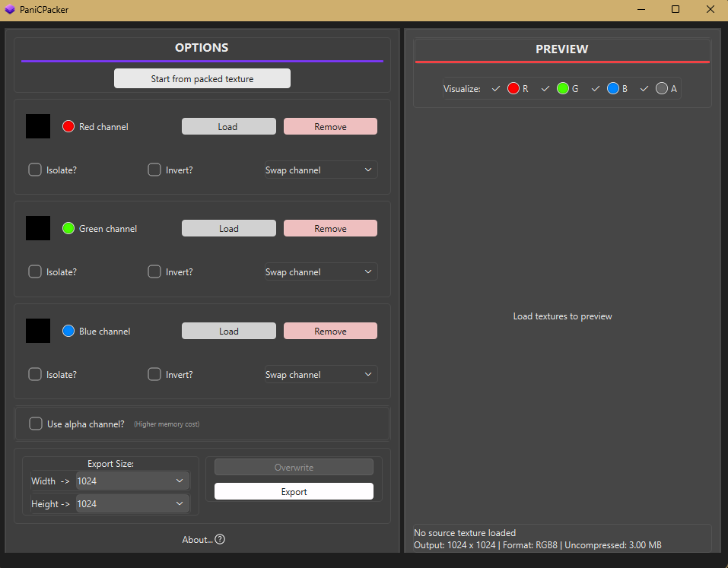Click the 'Load textures to preview' text
Screen dimensions: 728x568
pos(562,316)
